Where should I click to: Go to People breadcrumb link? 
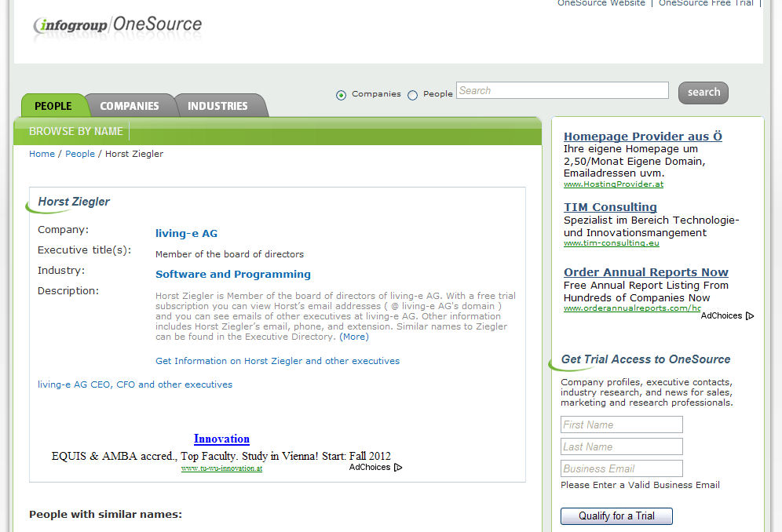[x=80, y=154]
